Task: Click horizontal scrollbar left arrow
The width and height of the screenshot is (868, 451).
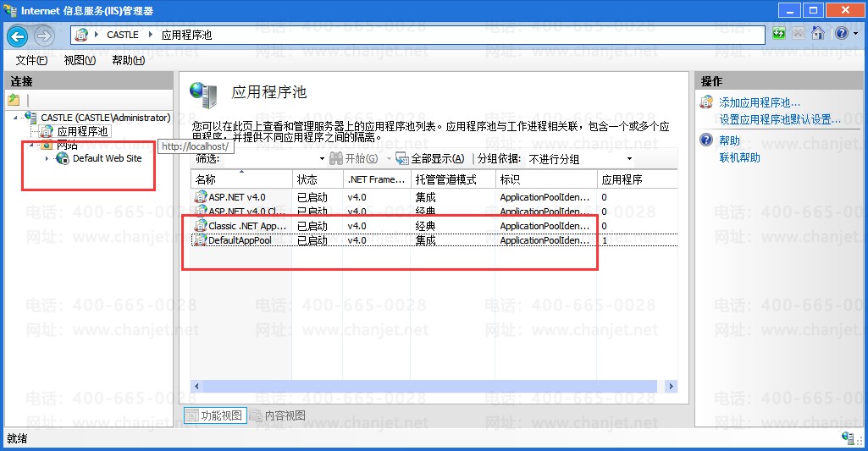Action: click(196, 386)
